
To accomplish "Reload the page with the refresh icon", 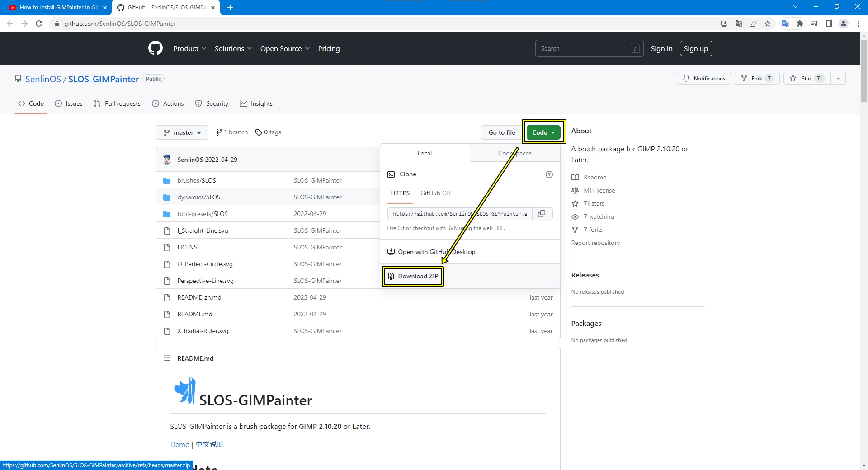I will pos(39,23).
